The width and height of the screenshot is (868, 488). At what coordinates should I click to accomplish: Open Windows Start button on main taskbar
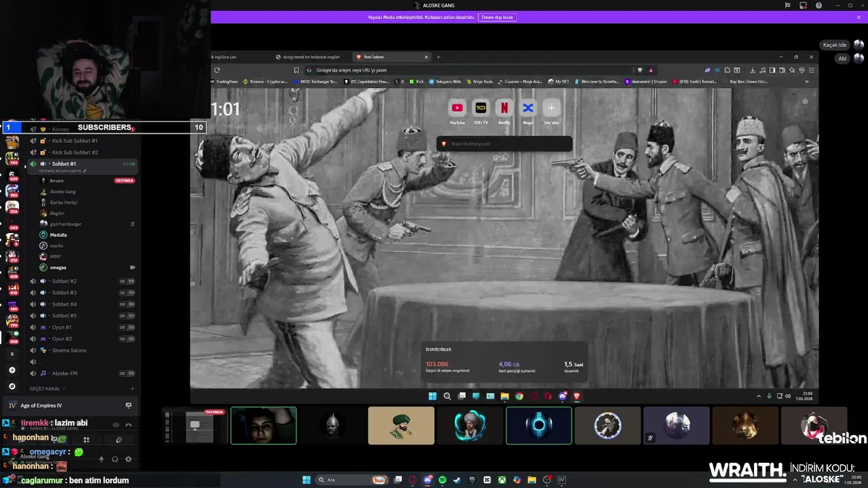[307, 480]
